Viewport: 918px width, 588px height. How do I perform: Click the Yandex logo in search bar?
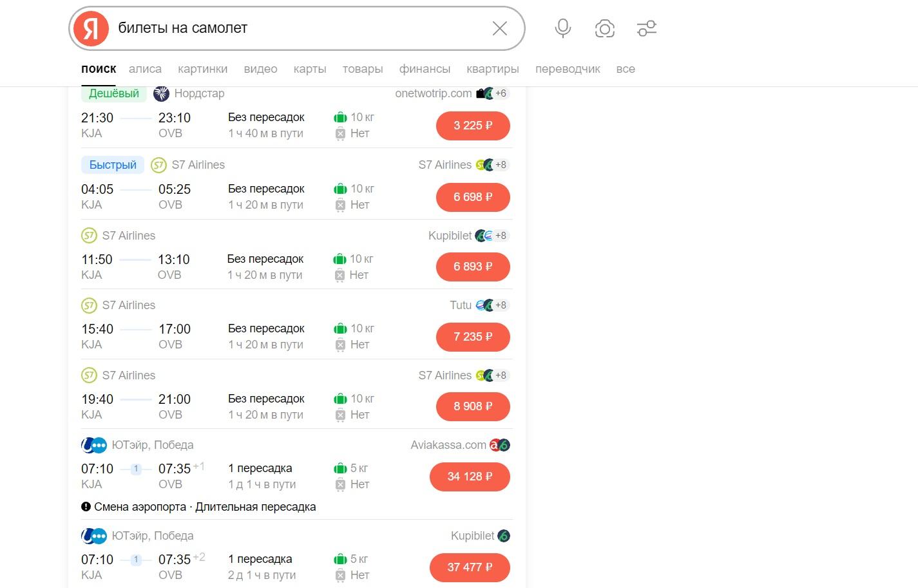pos(91,28)
